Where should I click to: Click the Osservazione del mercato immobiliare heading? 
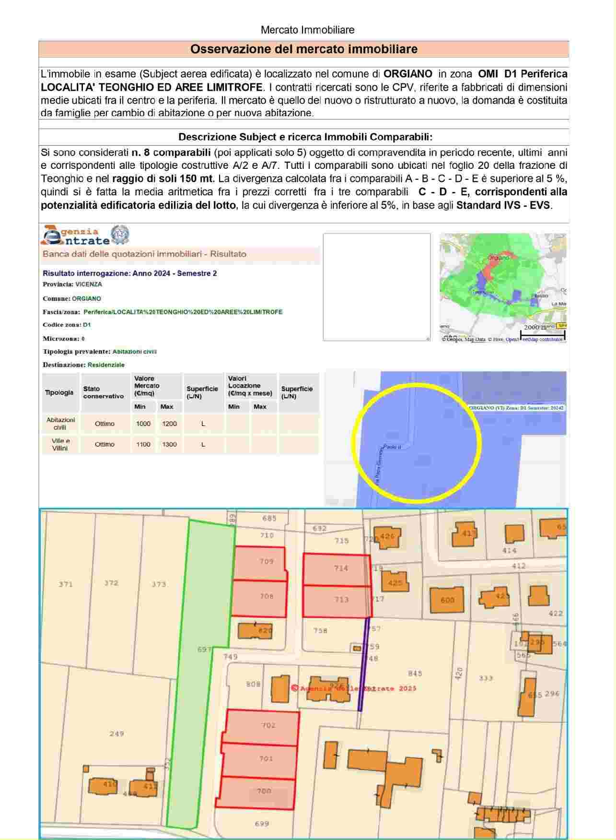[x=303, y=49]
